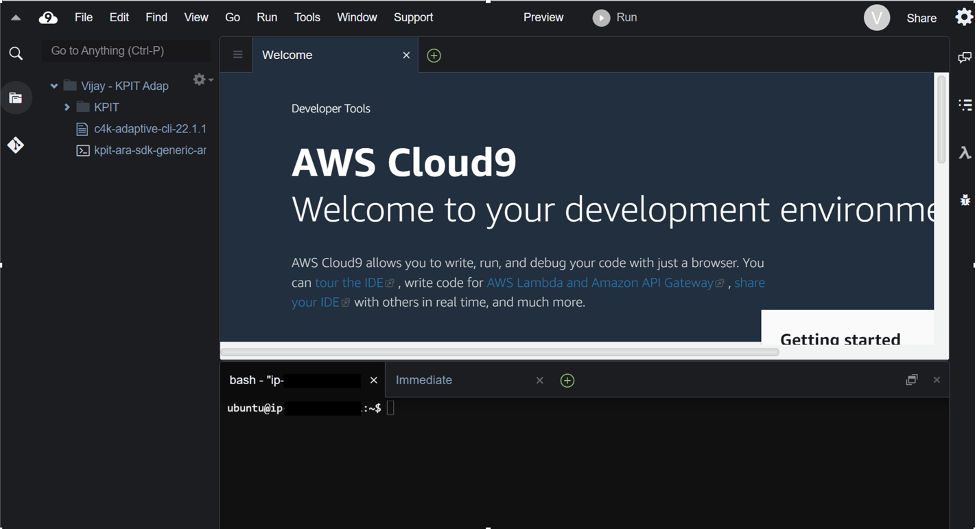The image size is (977, 529).
Task: Open preferences gear icon
Action: pos(964,17)
